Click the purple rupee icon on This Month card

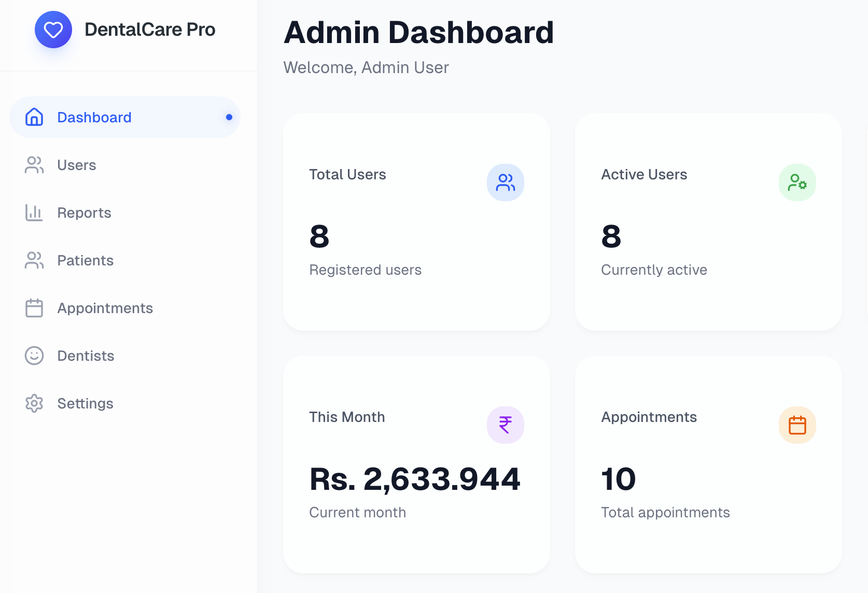tap(505, 425)
